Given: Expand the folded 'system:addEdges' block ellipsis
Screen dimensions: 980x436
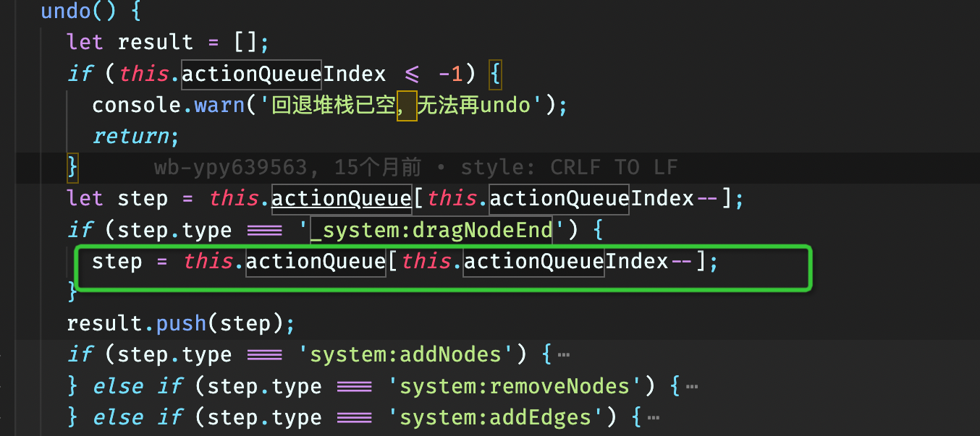Looking at the screenshot, I should [x=654, y=418].
